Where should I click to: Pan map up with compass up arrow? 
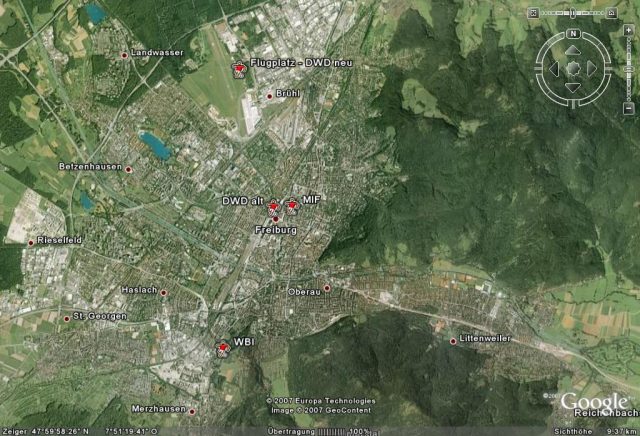tap(573, 50)
